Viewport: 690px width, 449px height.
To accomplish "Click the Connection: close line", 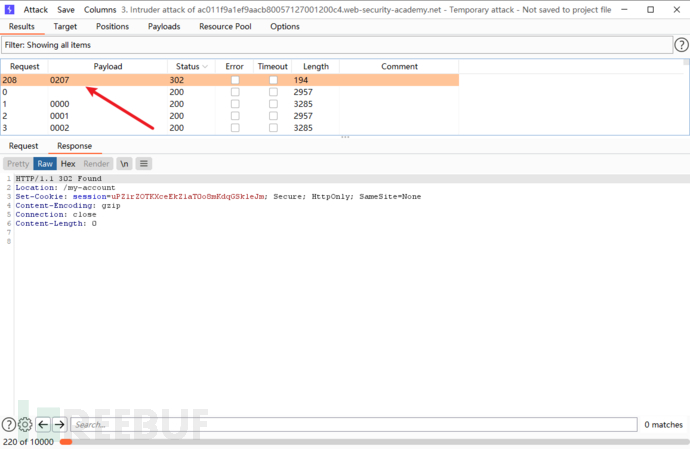I will [x=56, y=214].
